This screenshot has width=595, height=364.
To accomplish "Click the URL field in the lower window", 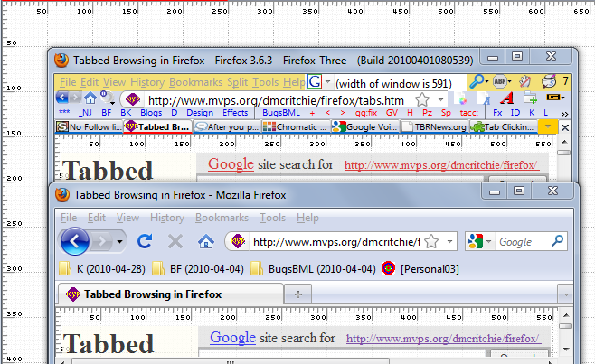I will [x=336, y=241].
